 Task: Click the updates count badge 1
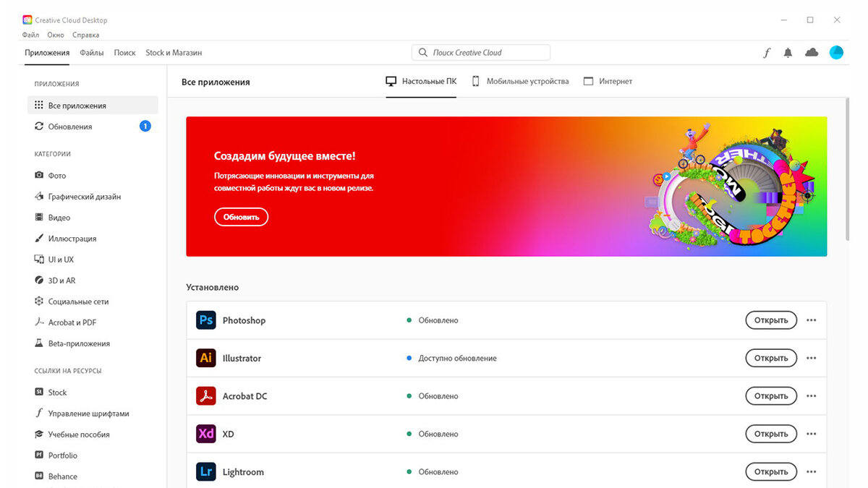145,127
